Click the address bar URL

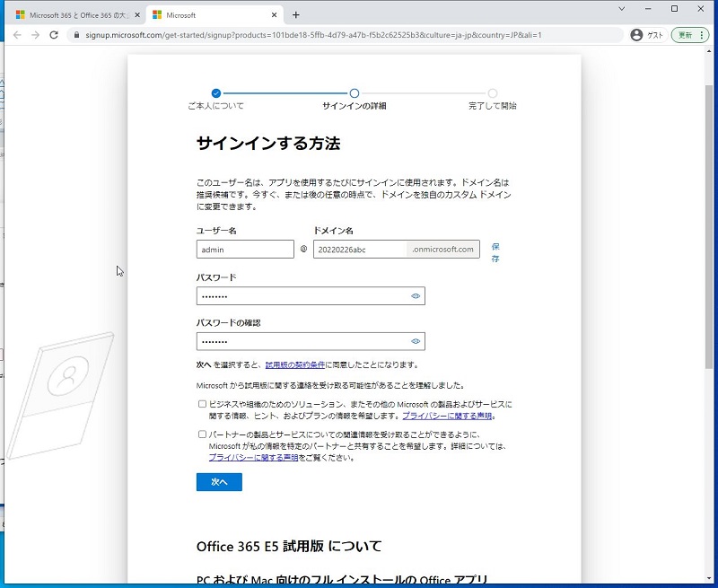pos(313,35)
